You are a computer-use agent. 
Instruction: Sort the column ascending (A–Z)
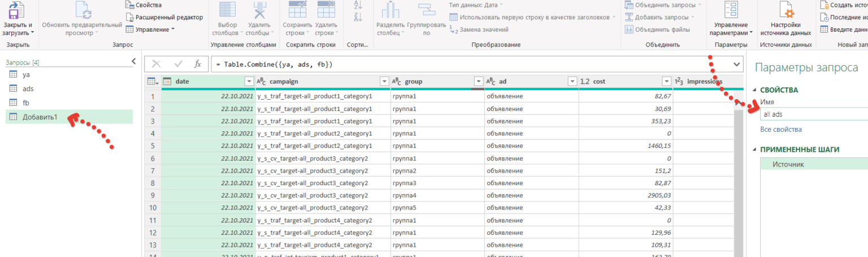(357, 5)
